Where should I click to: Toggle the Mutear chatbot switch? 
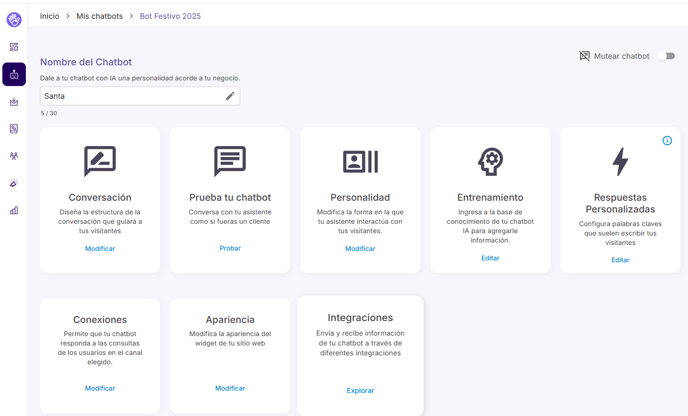click(667, 56)
